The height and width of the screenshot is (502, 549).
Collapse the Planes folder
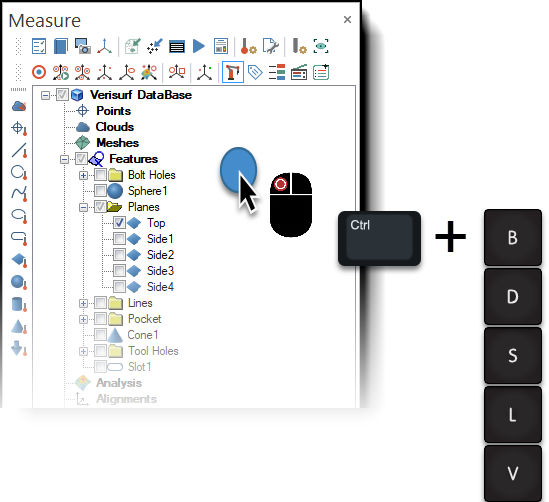coord(83,207)
